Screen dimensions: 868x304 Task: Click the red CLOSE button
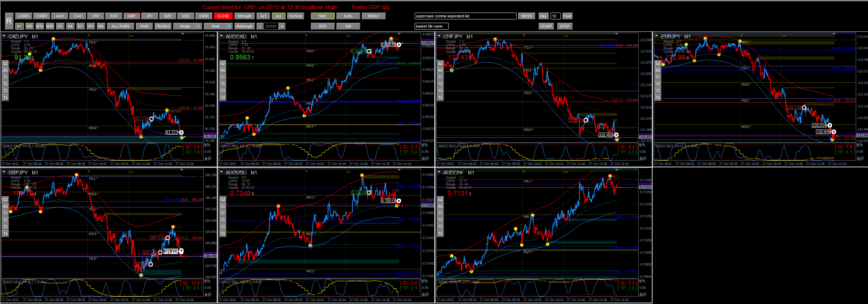tap(223, 16)
